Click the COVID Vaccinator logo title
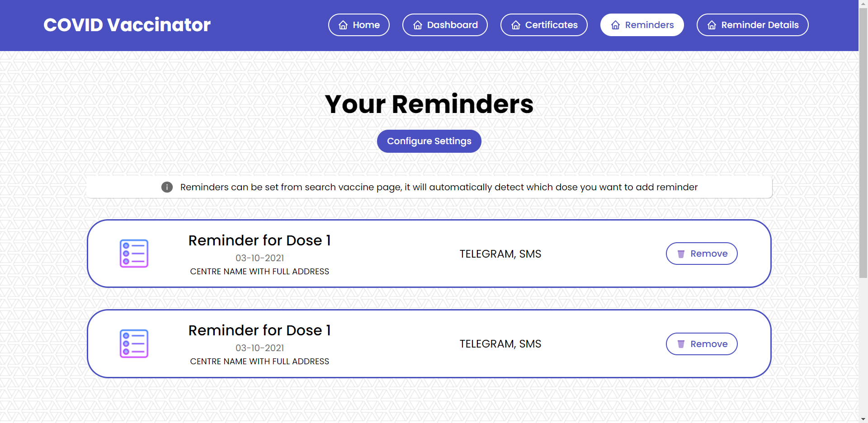 127,25
